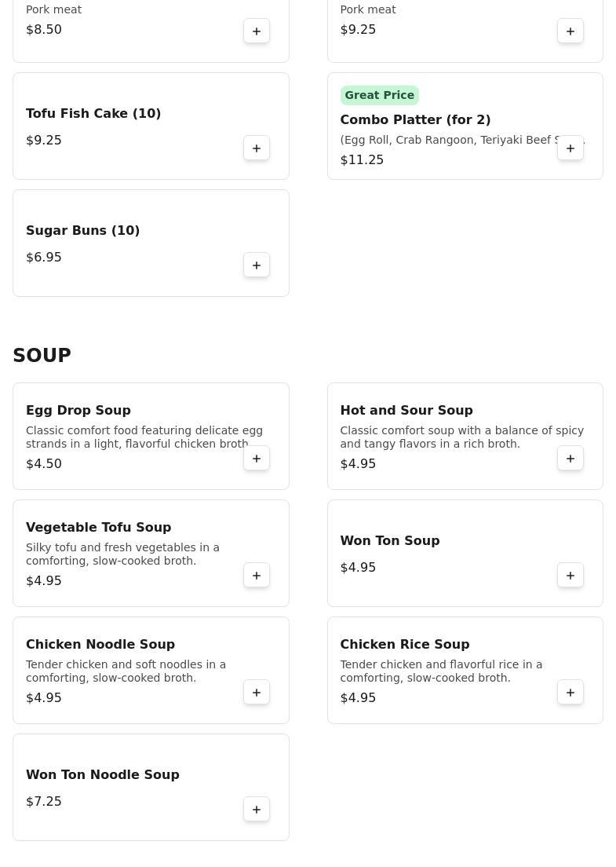The image size is (616, 867).
Task: Add Egg Drop Soup to order
Action: [257, 459]
